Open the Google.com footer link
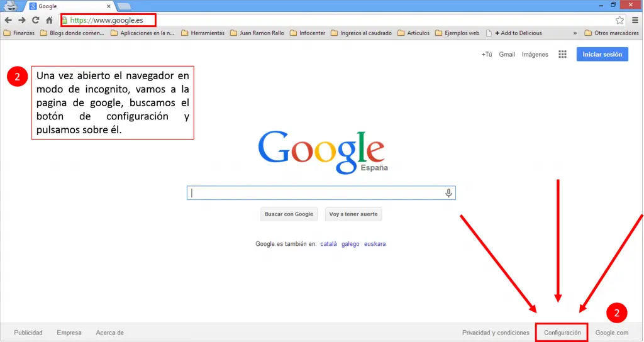 point(611,333)
